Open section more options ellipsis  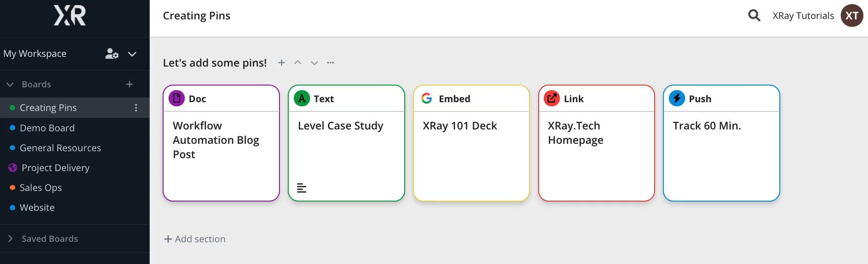click(x=330, y=63)
